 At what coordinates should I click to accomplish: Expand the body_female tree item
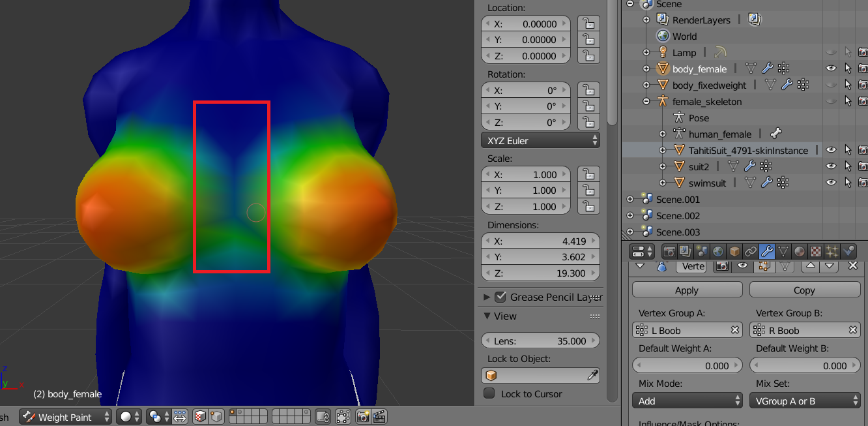coord(646,68)
